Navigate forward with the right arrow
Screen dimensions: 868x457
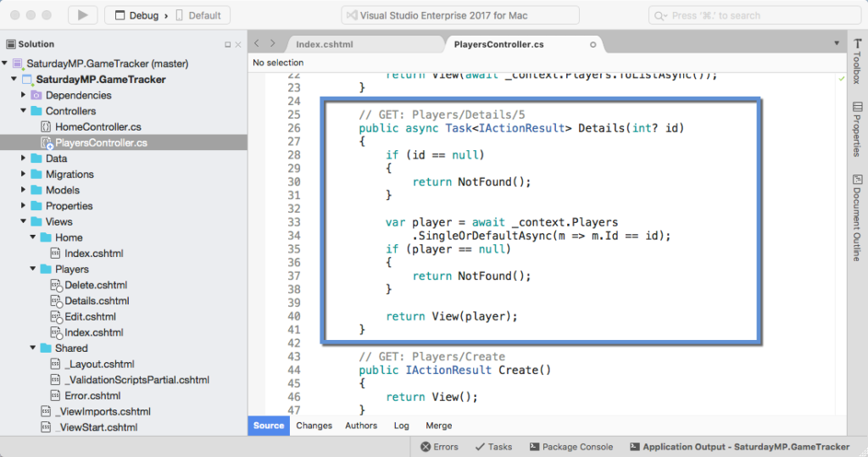[x=274, y=43]
